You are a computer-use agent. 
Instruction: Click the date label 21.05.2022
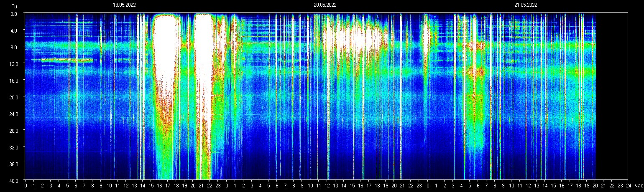526,5
